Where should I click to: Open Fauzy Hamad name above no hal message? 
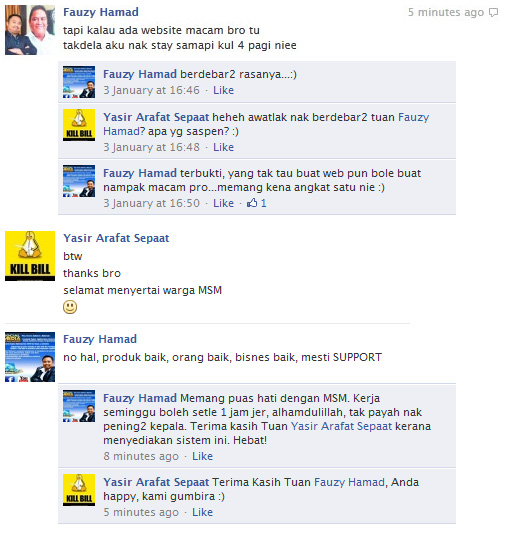[100, 339]
